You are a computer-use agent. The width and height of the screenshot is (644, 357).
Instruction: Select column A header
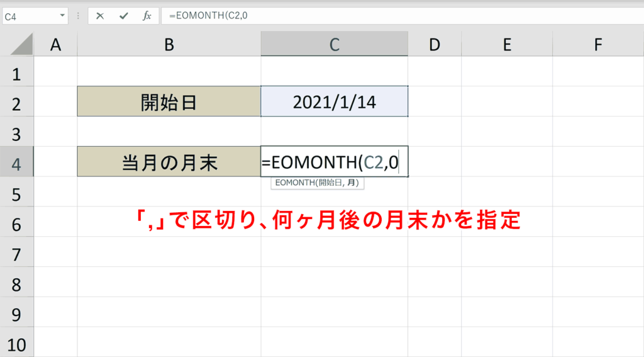tap(55, 44)
